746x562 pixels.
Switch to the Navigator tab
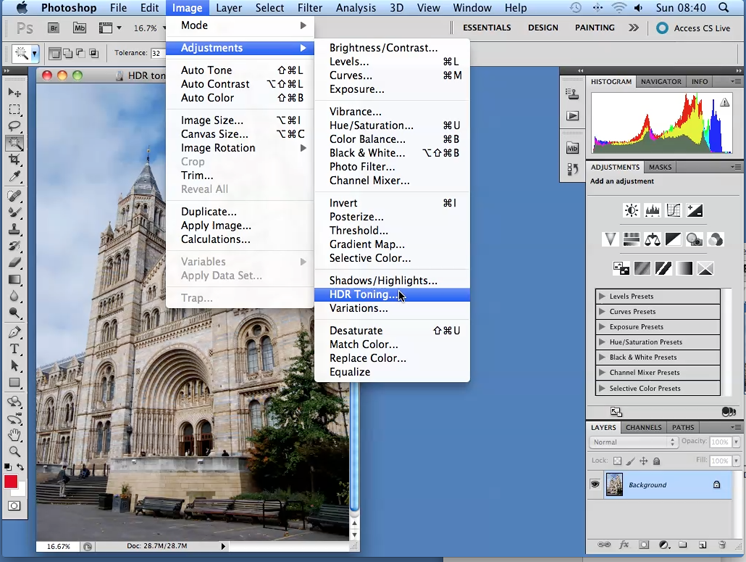click(x=661, y=81)
